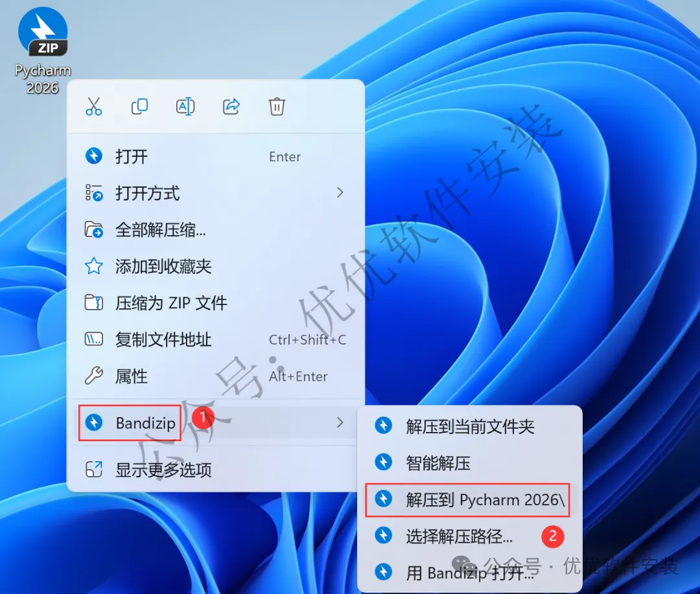700x594 pixels.
Task: Click the expand icon beside 显示更多选项
Action: (94, 469)
